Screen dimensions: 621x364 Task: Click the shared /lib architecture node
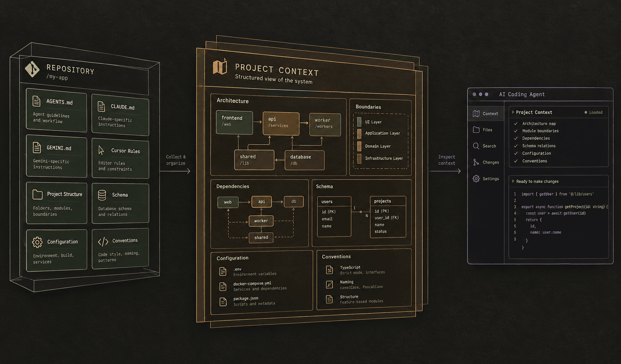point(254,160)
